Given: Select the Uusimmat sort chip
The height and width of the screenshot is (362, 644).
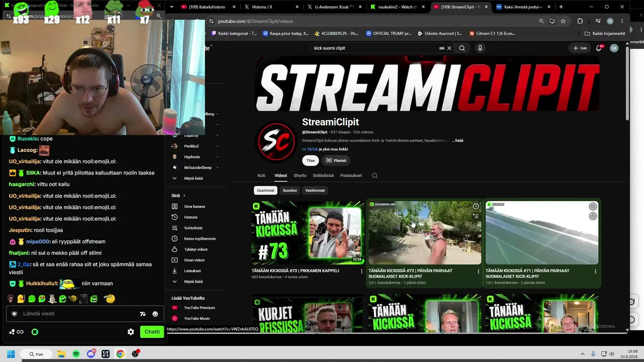Looking at the screenshot, I should coord(266,191).
